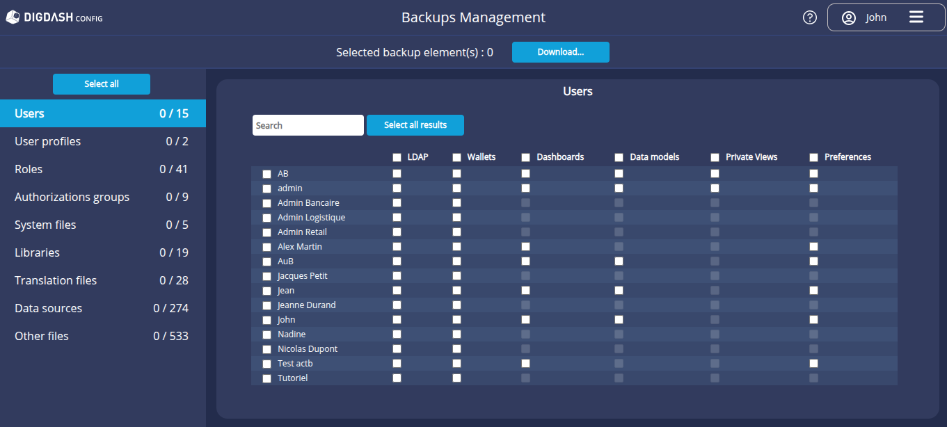947x427 pixels.
Task: Open the hamburger menu icon
Action: point(916,17)
